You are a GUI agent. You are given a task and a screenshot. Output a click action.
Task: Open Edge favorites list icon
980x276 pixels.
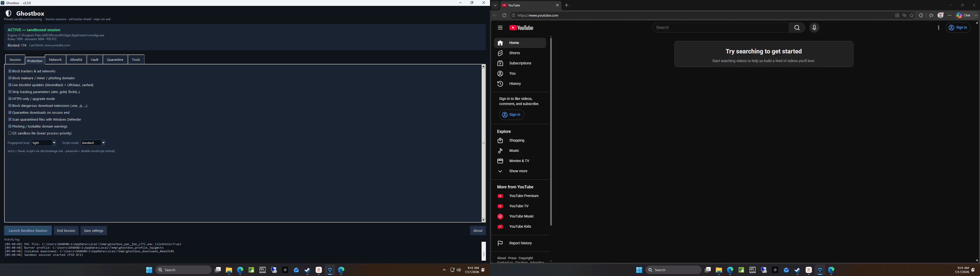click(931, 16)
